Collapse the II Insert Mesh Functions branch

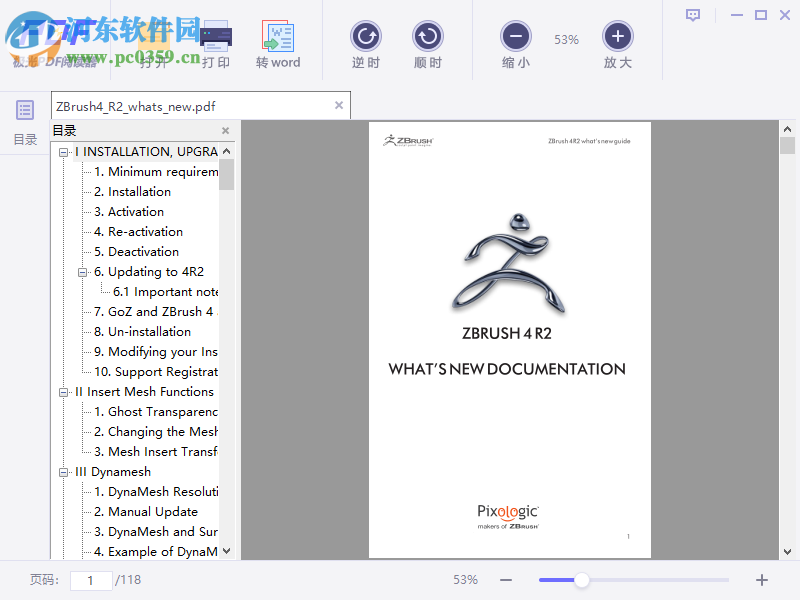64,391
